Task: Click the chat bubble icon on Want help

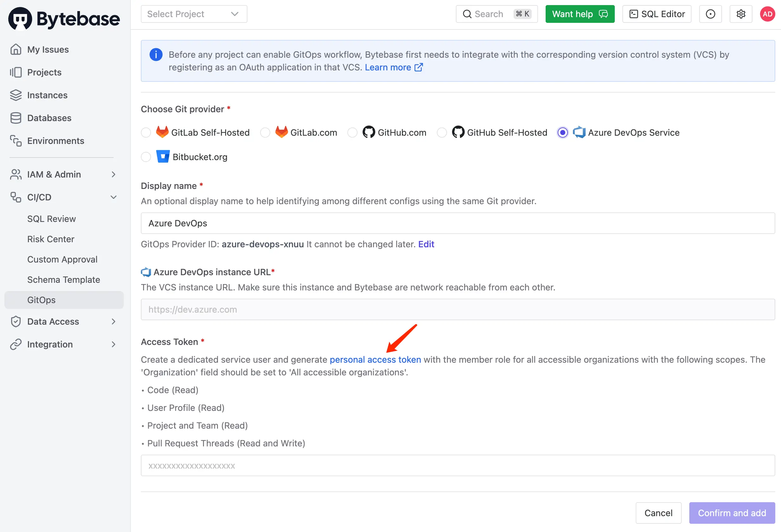Action: pos(604,14)
